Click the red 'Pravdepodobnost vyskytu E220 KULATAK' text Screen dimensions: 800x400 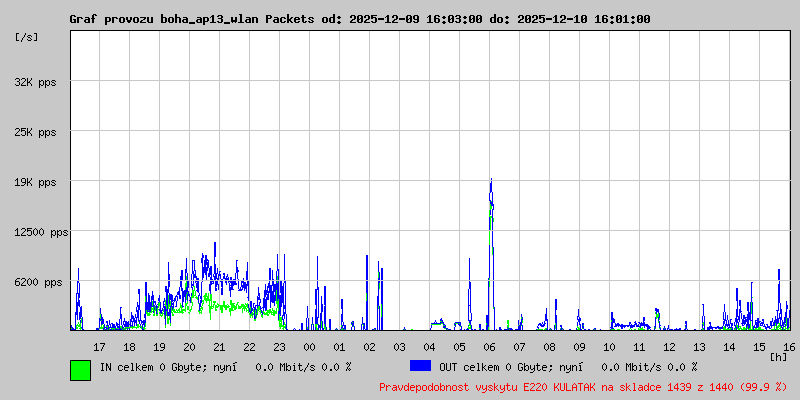tap(488, 387)
